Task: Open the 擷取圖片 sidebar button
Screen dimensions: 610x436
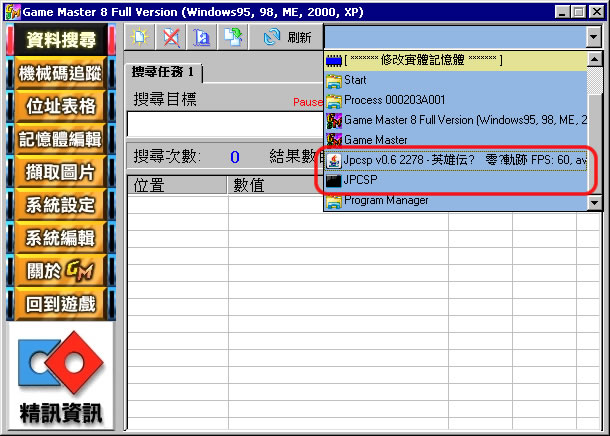Action: pyautogui.click(x=61, y=172)
